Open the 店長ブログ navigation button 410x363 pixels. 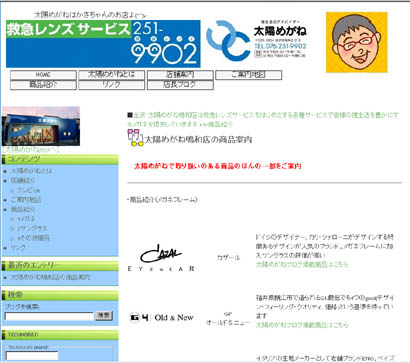pos(180,85)
